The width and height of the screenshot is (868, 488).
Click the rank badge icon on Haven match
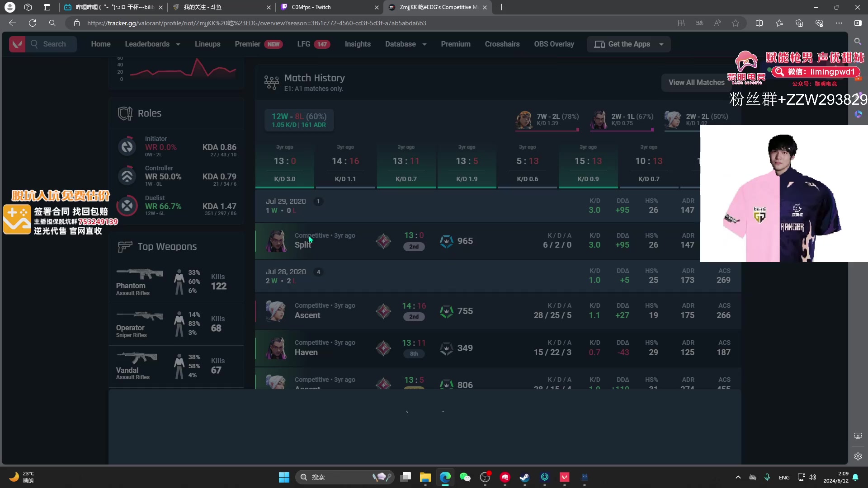(383, 348)
